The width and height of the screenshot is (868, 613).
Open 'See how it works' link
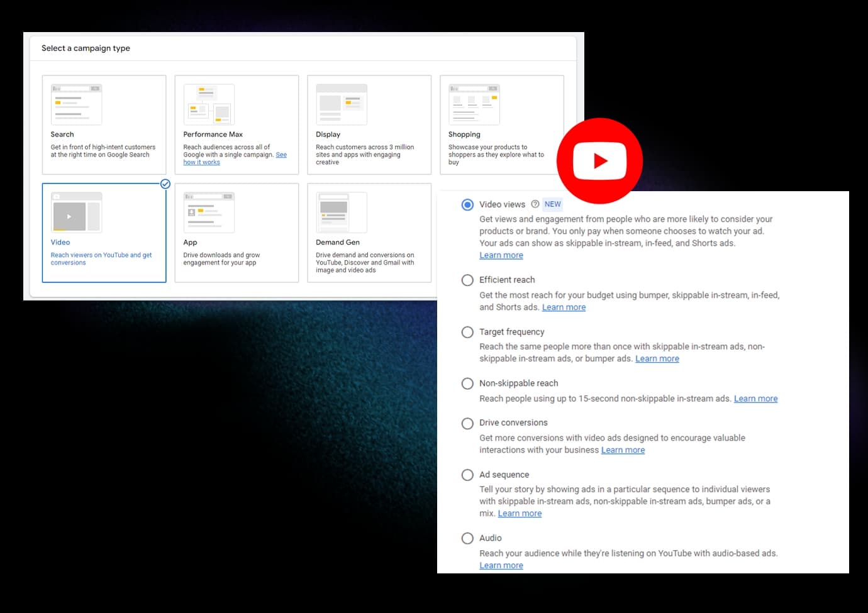201,162
